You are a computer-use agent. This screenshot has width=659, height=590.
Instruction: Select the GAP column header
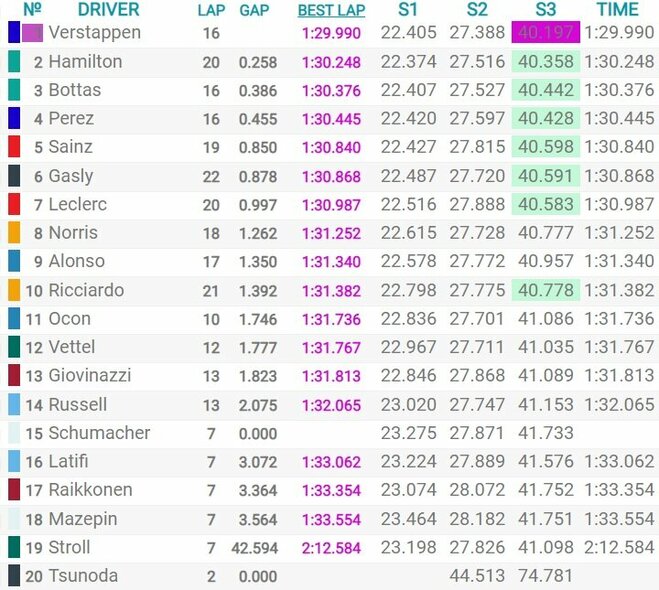(254, 10)
